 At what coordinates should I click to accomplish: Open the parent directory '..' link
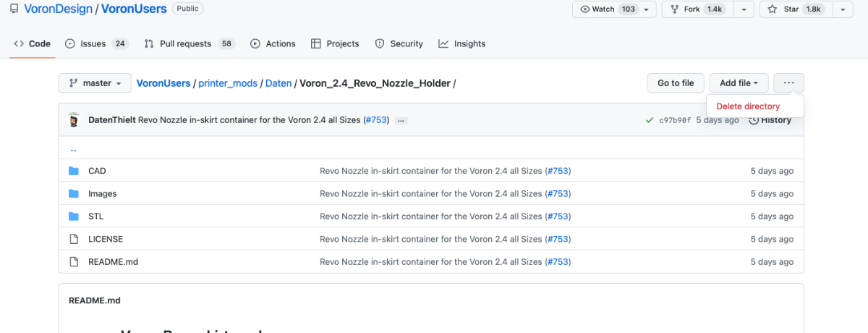[73, 148]
